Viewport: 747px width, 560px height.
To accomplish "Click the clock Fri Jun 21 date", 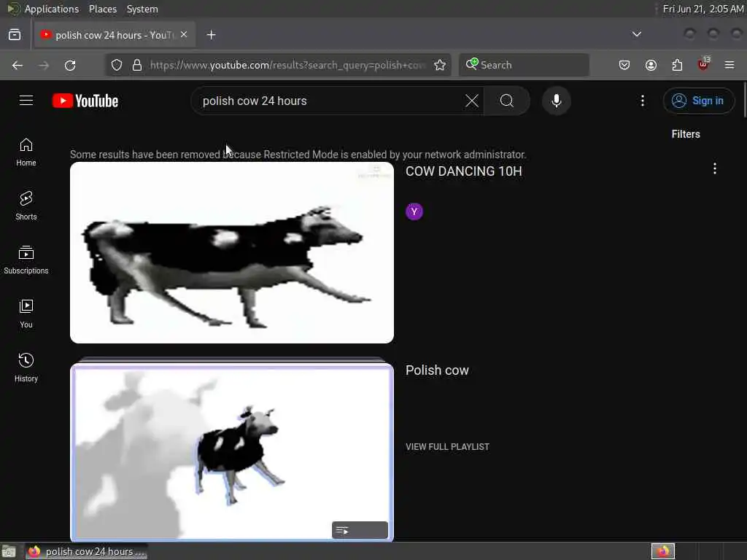I will click(703, 9).
